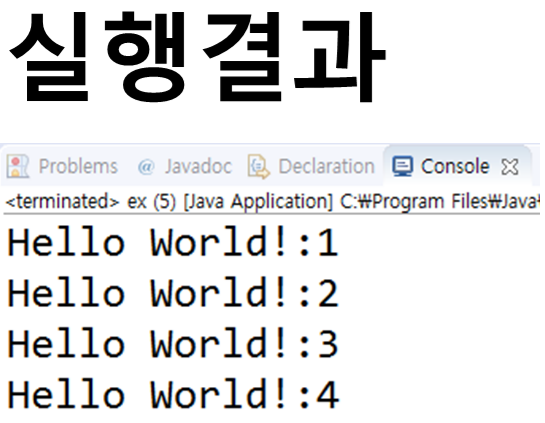Click the Console monitor icon
The width and height of the screenshot is (545, 423).
[402, 166]
